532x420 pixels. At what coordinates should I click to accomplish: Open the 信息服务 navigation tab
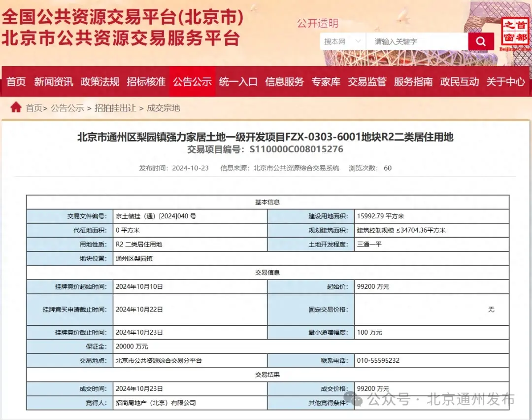pyautogui.click(x=284, y=82)
